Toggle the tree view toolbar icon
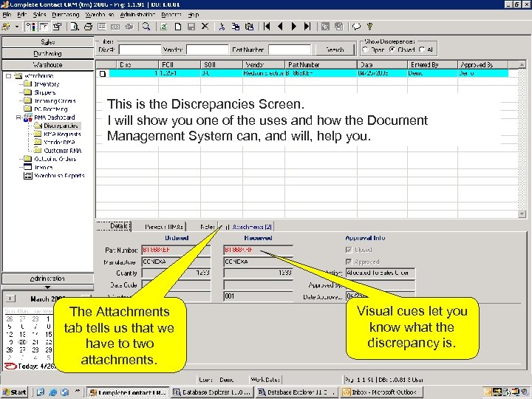This screenshot has height=399, width=532. coord(30,27)
